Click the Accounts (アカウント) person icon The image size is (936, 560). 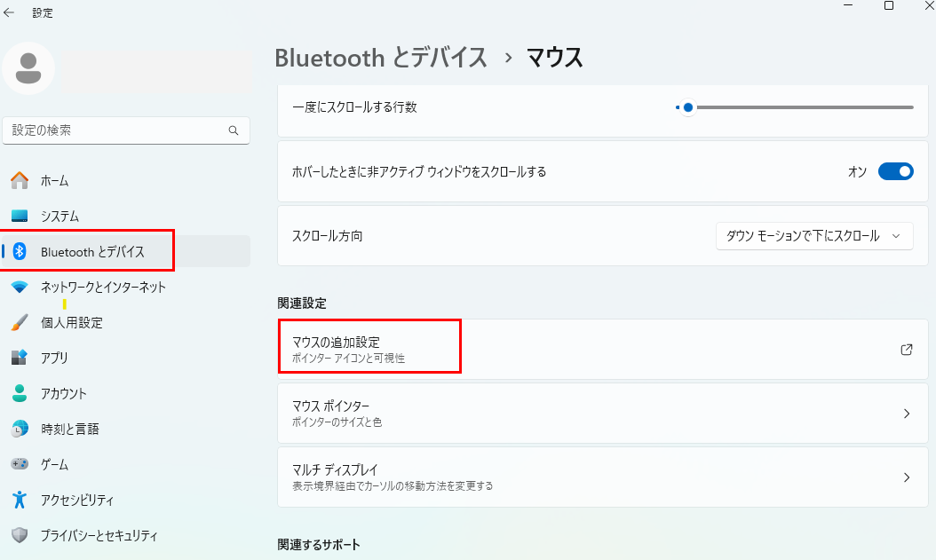click(20, 394)
